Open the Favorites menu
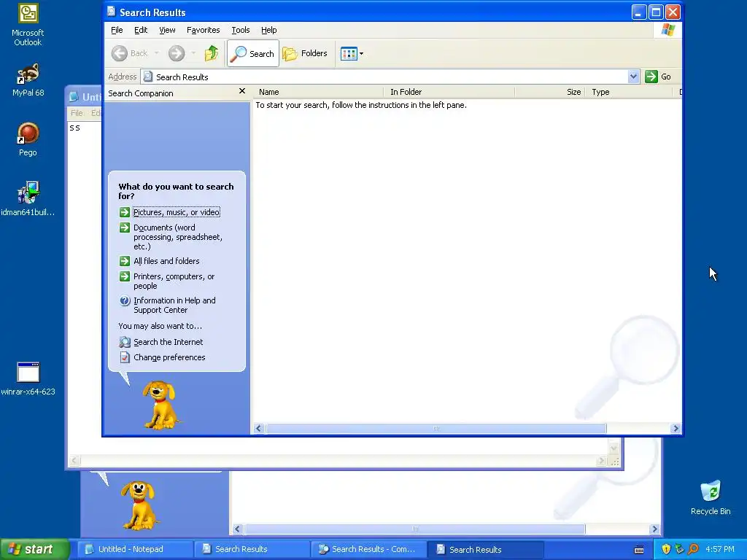The height and width of the screenshot is (560, 747). tap(203, 30)
